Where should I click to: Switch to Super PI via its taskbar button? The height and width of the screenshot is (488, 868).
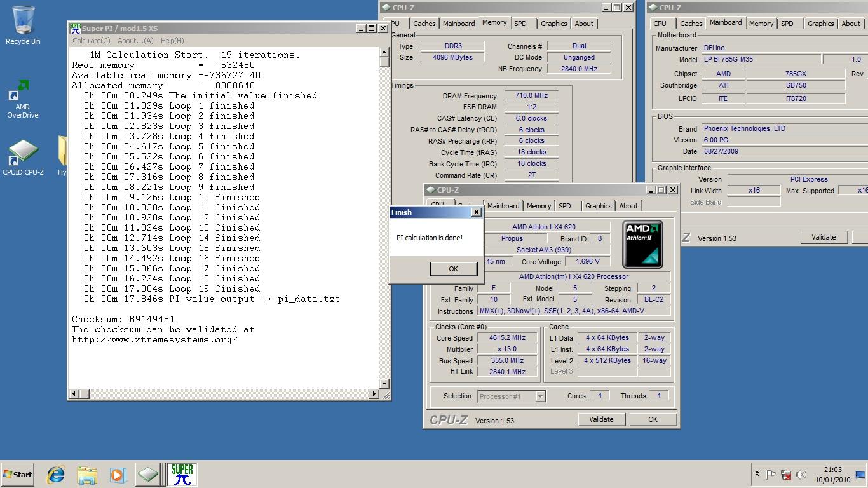182,475
